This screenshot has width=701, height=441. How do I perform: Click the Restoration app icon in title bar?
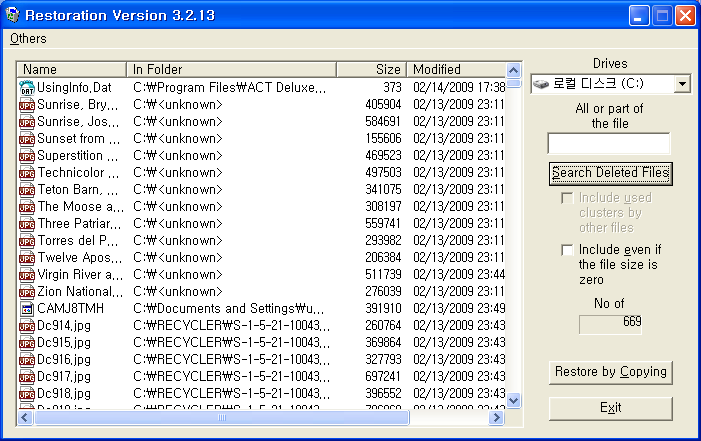(x=13, y=15)
